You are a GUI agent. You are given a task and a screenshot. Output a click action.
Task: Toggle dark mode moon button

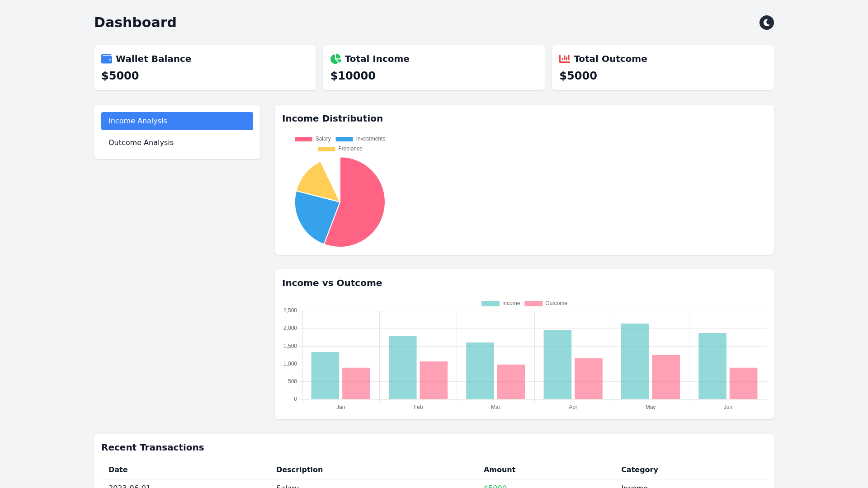click(766, 23)
